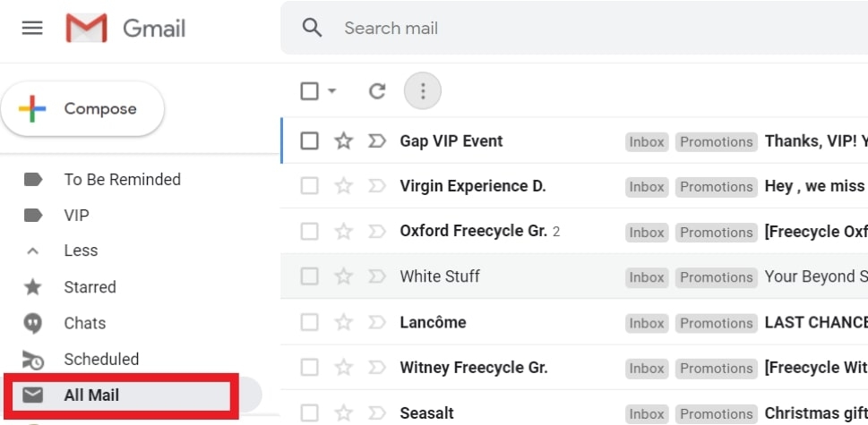Tick the Gap VIP Event checkbox
The width and height of the screenshot is (868, 425).
[x=309, y=141]
